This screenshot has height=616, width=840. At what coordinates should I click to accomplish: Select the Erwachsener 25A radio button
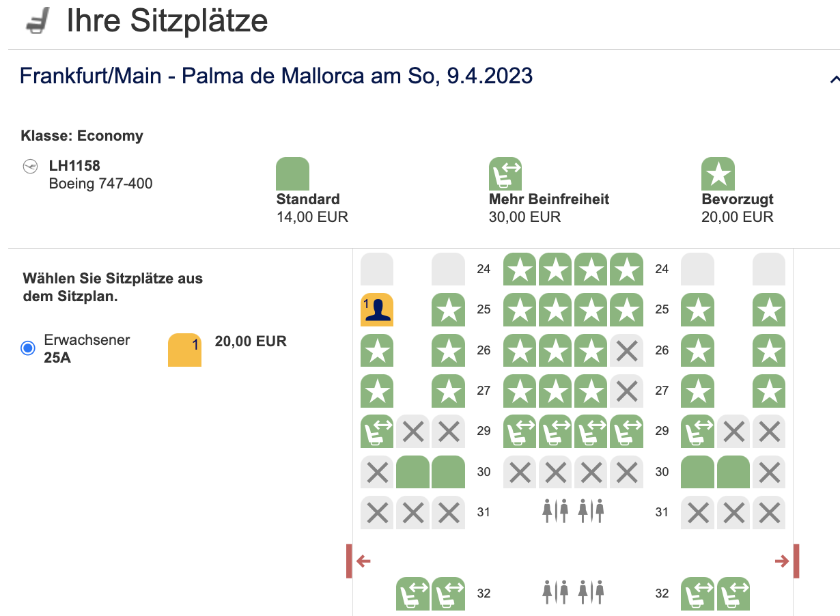28,348
